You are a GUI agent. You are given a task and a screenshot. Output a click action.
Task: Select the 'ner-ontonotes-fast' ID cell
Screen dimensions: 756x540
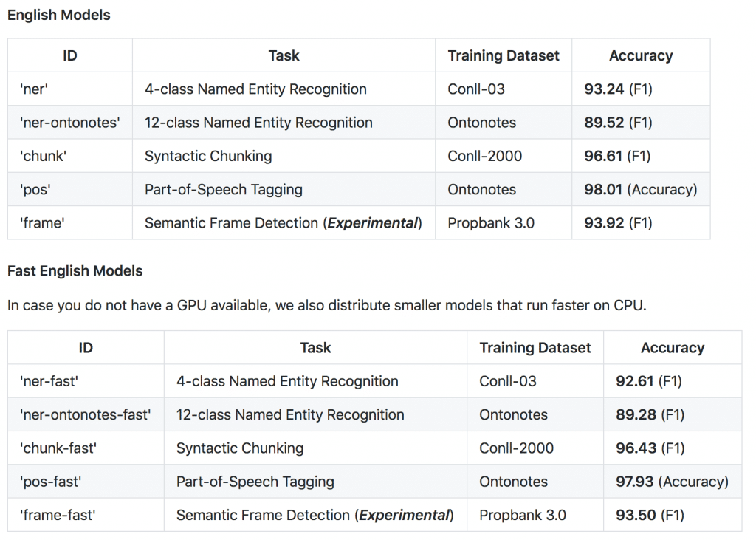(86, 414)
